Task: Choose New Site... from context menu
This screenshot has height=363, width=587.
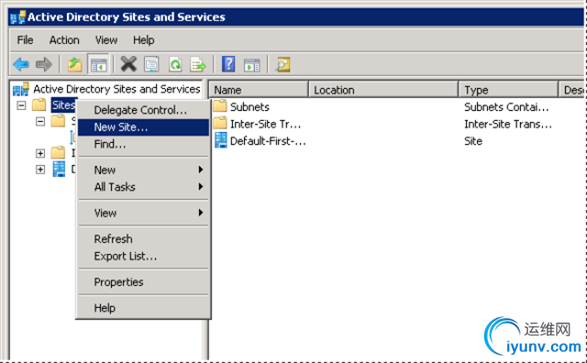Action: 143,127
